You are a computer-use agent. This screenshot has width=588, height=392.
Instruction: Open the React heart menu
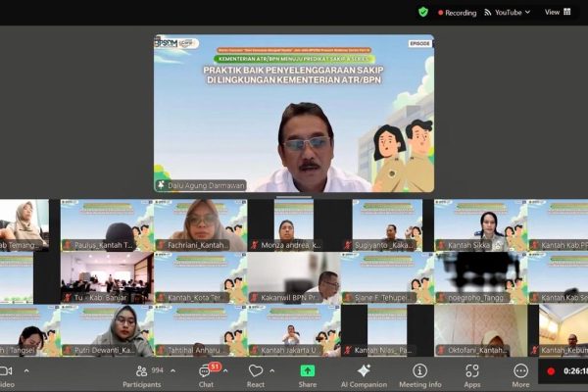(x=256, y=376)
